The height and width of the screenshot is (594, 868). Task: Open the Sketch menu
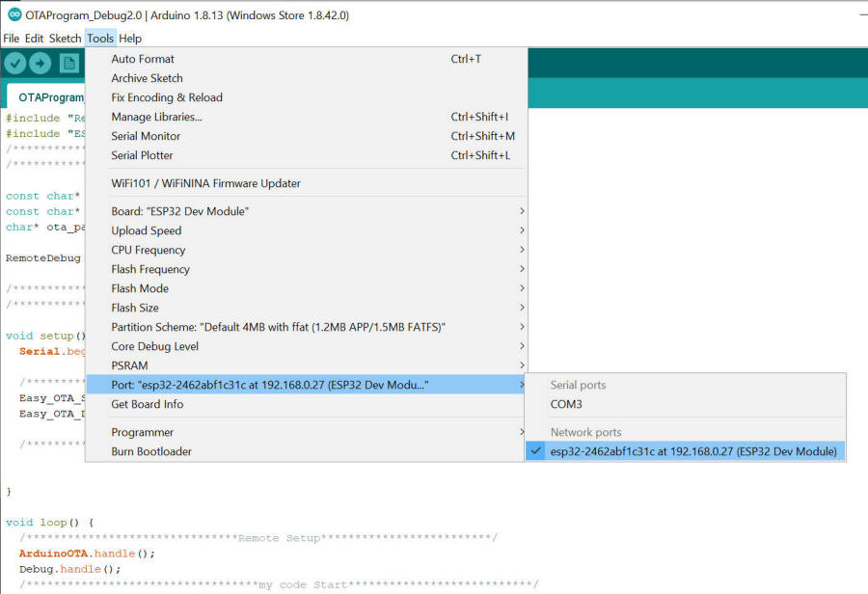65,39
